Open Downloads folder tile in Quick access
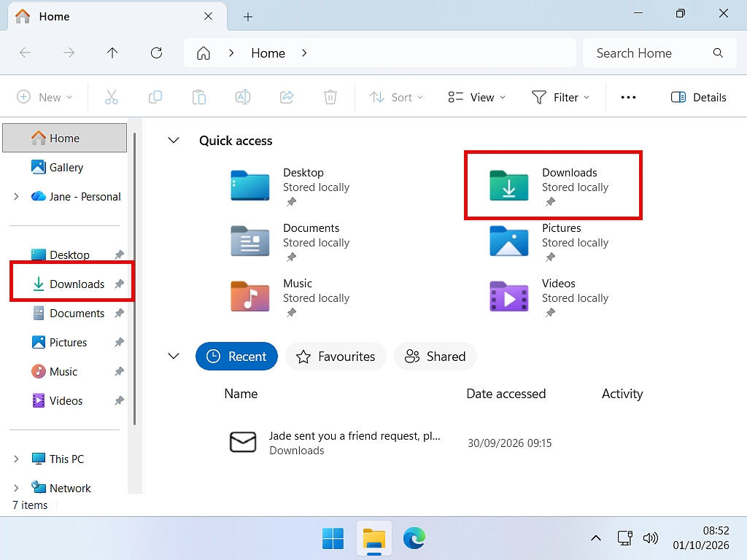Screen dimensions: 747x560 click(x=549, y=186)
